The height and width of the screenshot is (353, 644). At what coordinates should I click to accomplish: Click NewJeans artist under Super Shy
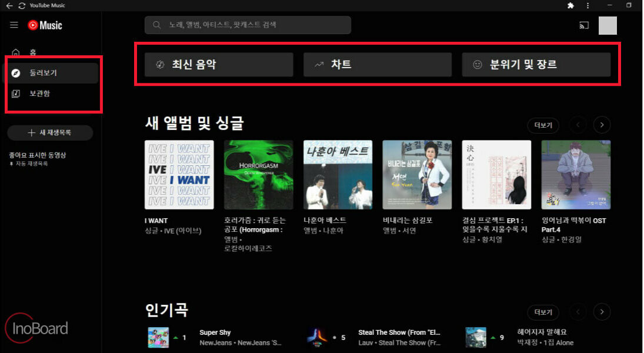point(216,343)
